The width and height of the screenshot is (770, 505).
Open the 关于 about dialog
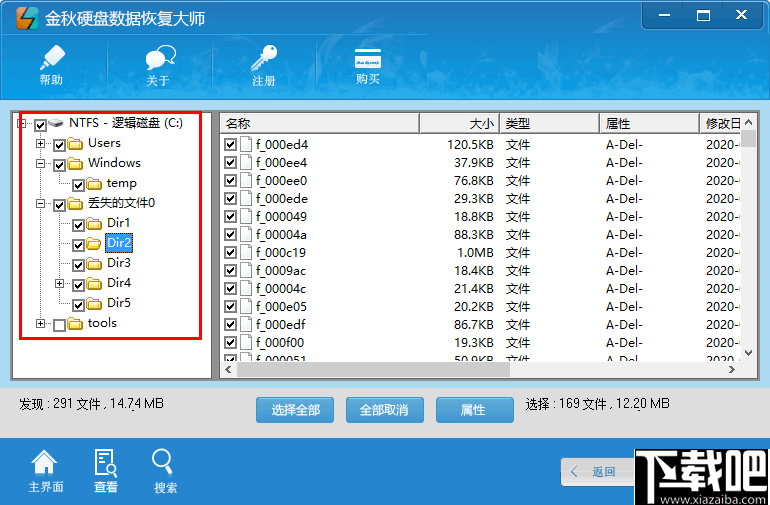159,65
